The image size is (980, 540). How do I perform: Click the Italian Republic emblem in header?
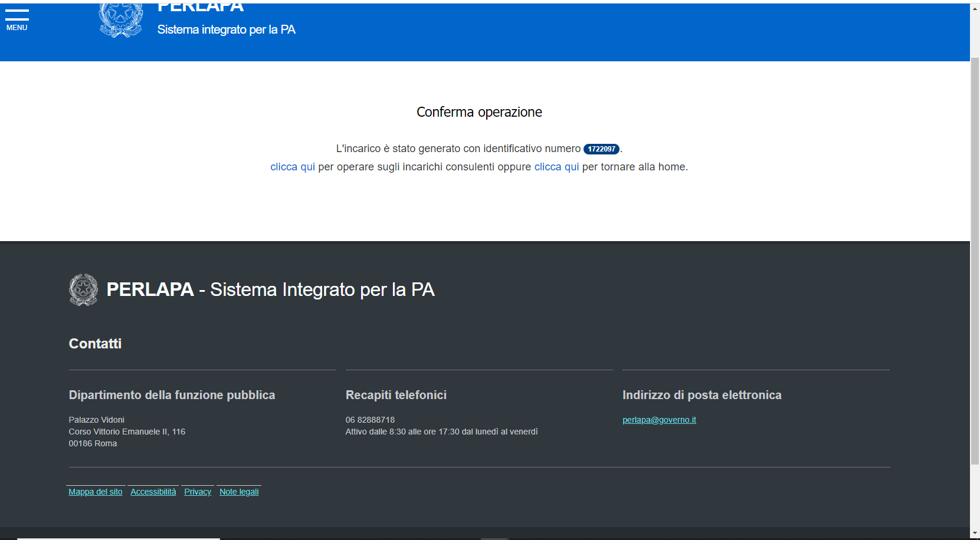pyautogui.click(x=120, y=20)
